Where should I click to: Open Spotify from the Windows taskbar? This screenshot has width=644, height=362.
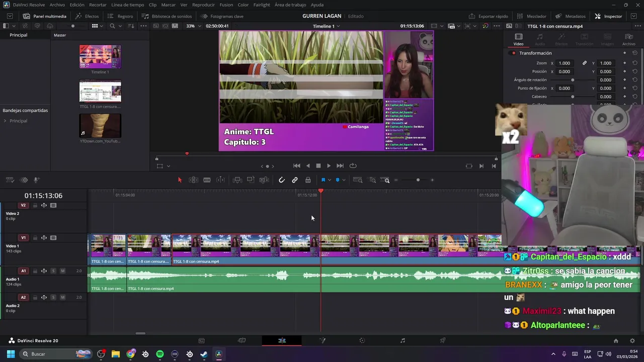160,354
